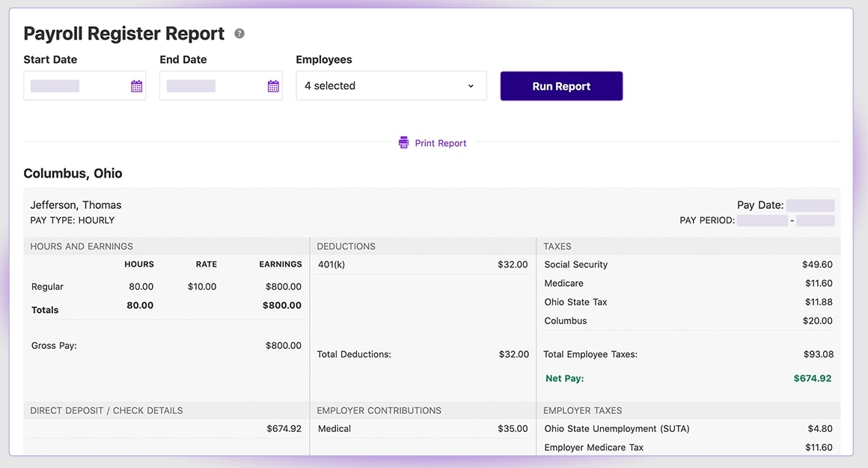The width and height of the screenshot is (868, 468).
Task: Select the Pay Date field value
Action: [x=811, y=204]
